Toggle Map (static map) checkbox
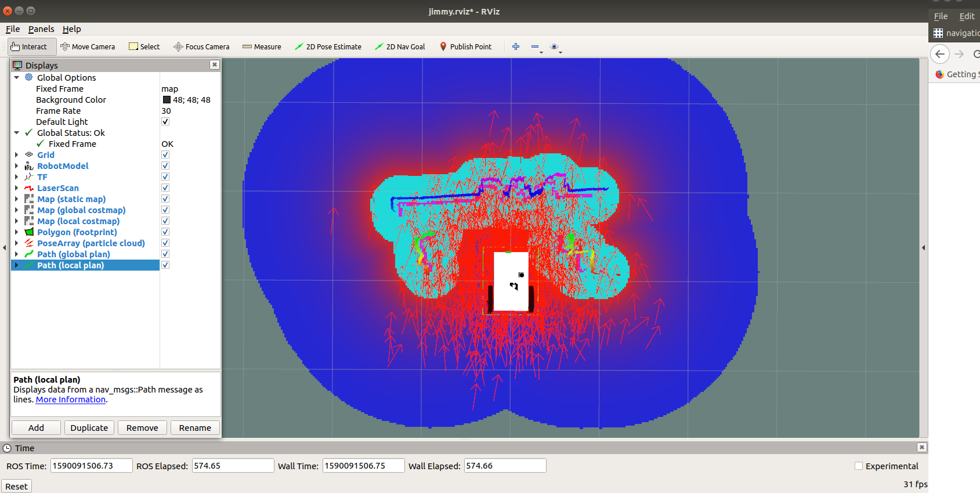This screenshot has width=980, height=493. pyautogui.click(x=165, y=199)
